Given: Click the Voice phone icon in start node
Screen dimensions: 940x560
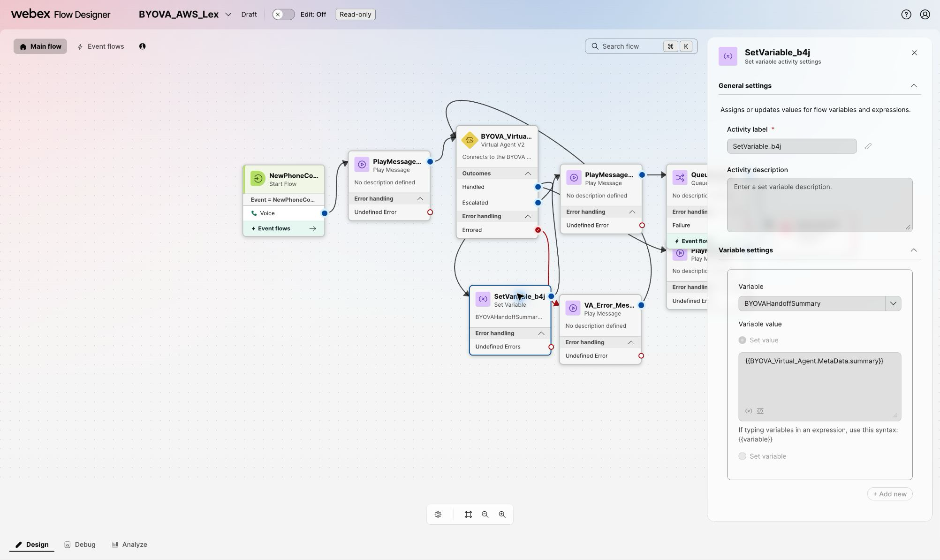Looking at the screenshot, I should [254, 213].
